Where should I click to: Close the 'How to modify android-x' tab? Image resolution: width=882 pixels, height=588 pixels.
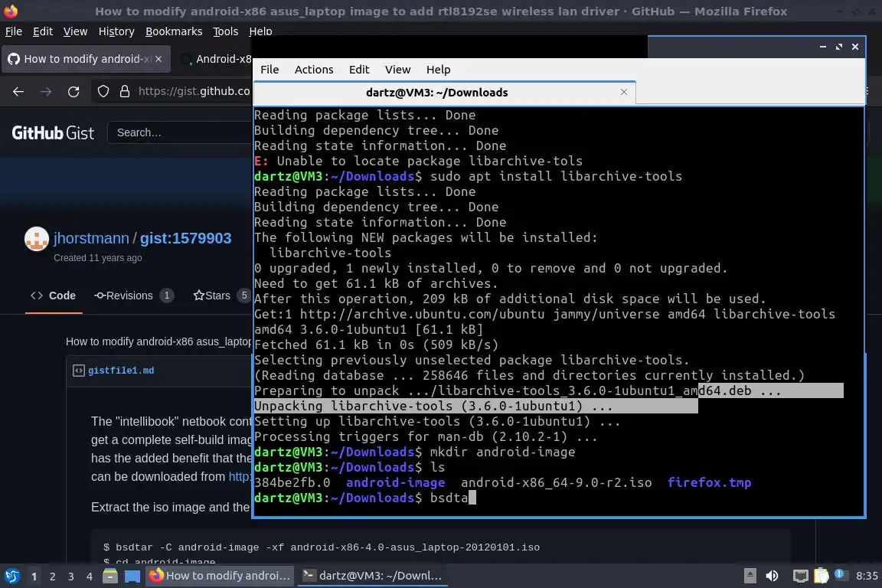tap(158, 59)
